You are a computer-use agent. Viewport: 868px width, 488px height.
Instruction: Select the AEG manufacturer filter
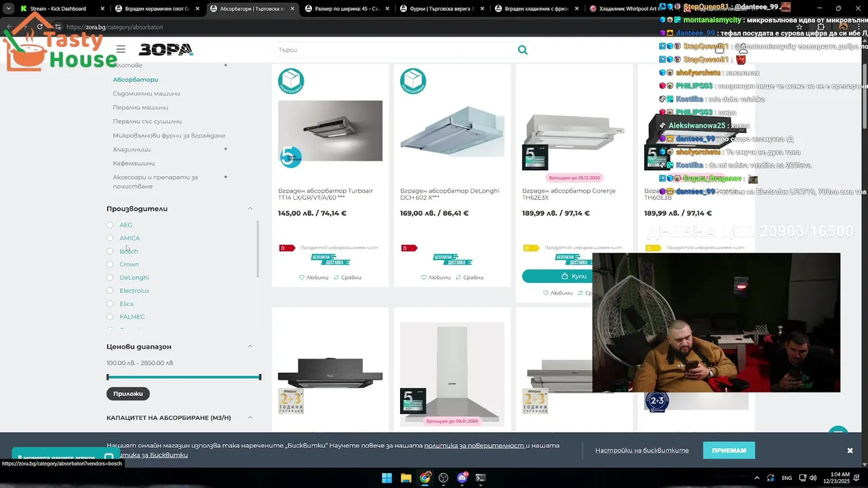110,225
